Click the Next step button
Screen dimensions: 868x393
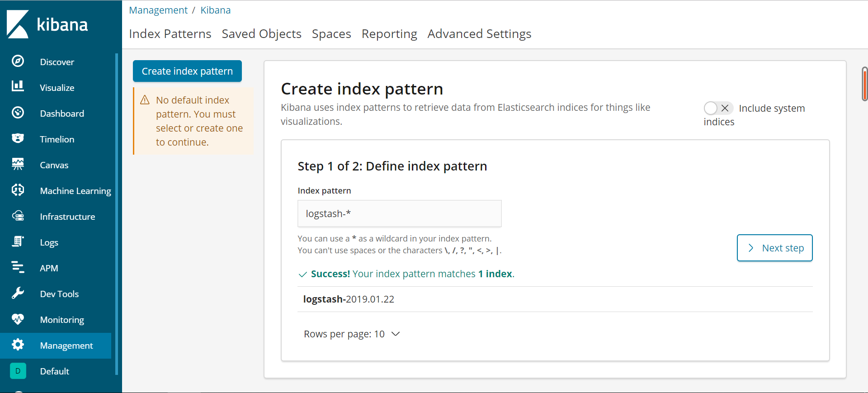774,248
